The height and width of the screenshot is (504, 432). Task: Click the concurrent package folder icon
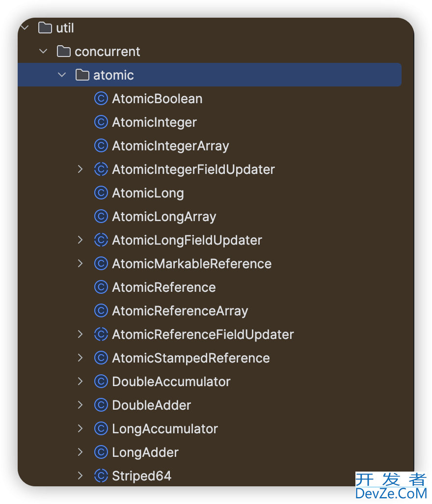tap(63, 52)
